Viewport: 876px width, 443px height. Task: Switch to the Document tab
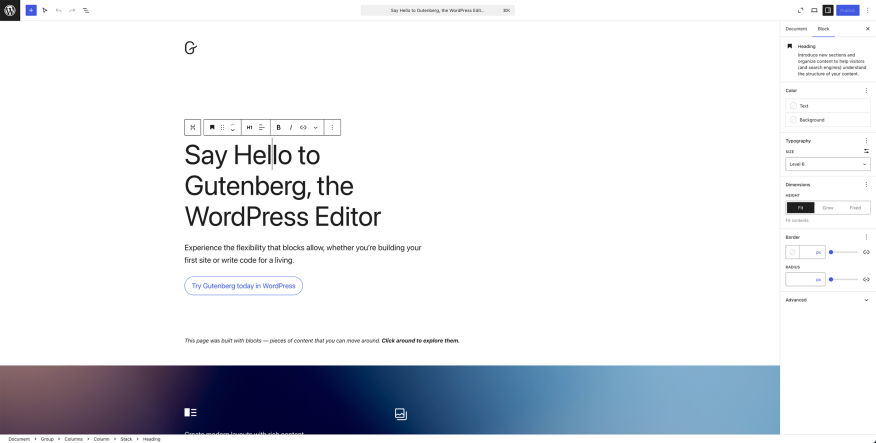pyautogui.click(x=796, y=28)
